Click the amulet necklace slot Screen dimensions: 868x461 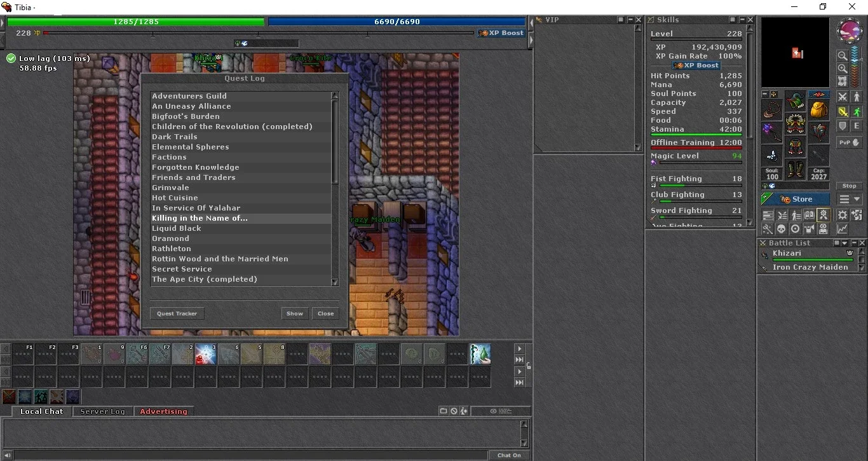[x=772, y=109]
